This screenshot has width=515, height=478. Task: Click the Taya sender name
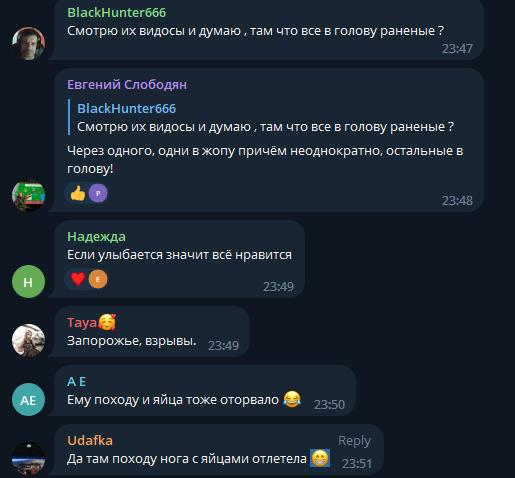(82, 323)
